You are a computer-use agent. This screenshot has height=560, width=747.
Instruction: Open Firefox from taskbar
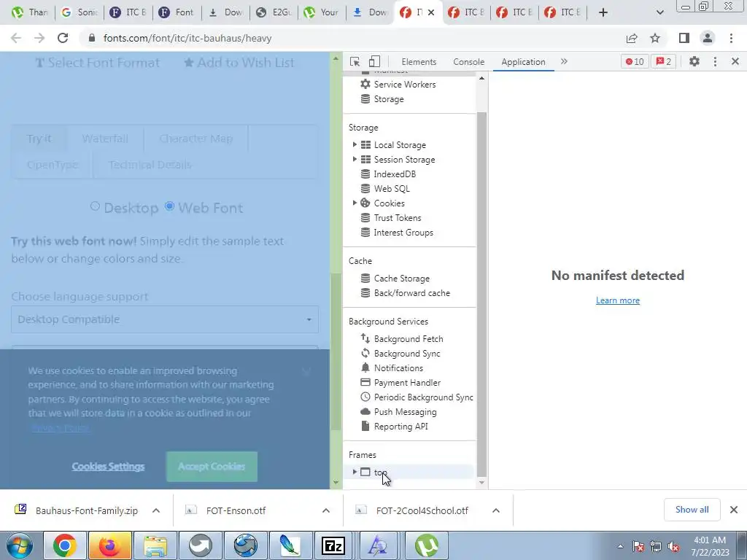coord(109,545)
